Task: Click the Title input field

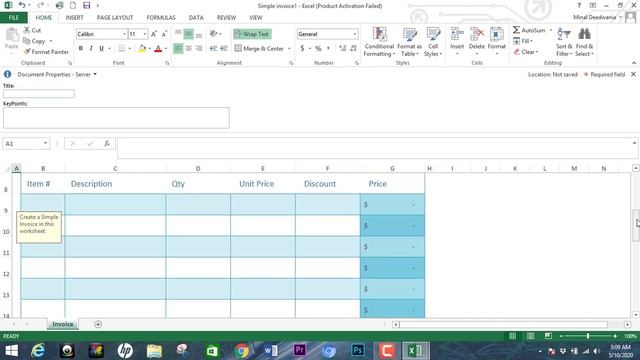Action: (39, 93)
